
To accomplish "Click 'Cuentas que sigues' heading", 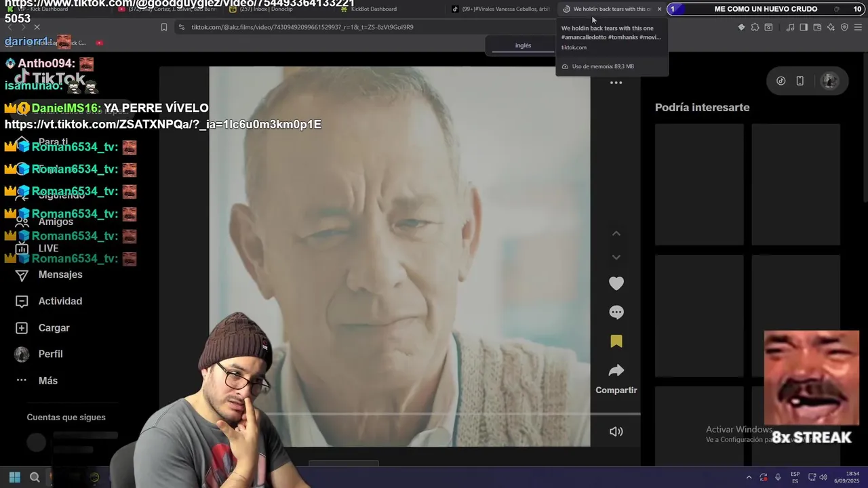I will click(x=66, y=418).
